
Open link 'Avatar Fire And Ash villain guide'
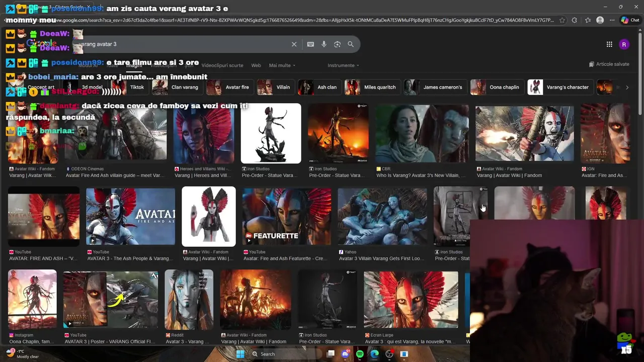(115, 175)
